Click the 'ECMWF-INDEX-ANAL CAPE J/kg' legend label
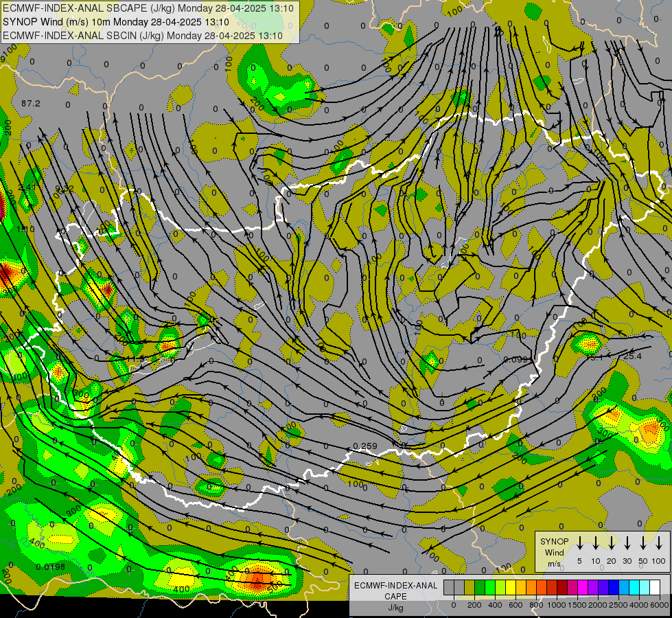Screen dimensions: 672x618 click(x=395, y=596)
